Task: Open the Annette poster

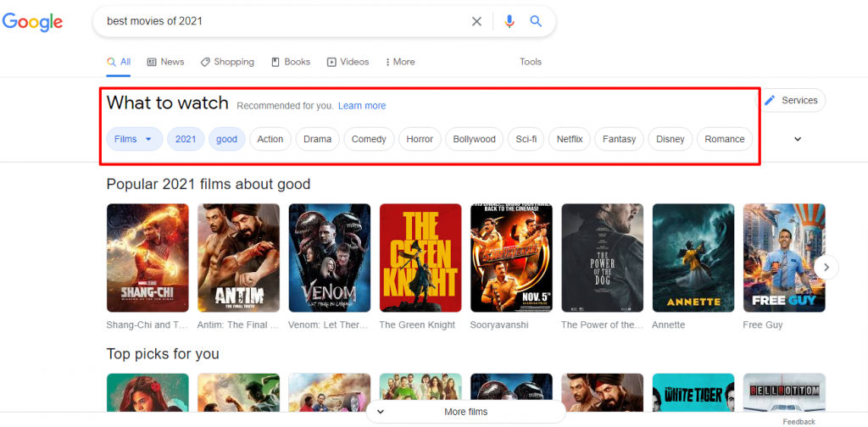Action: pyautogui.click(x=693, y=258)
